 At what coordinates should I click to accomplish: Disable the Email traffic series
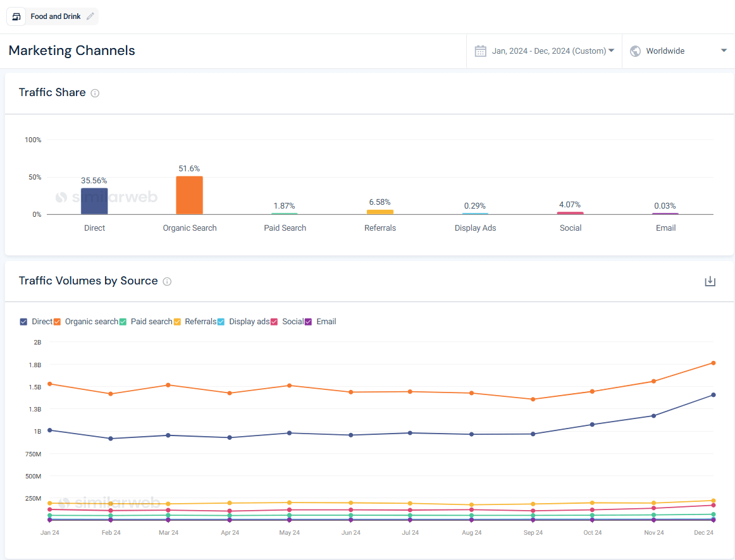point(308,322)
